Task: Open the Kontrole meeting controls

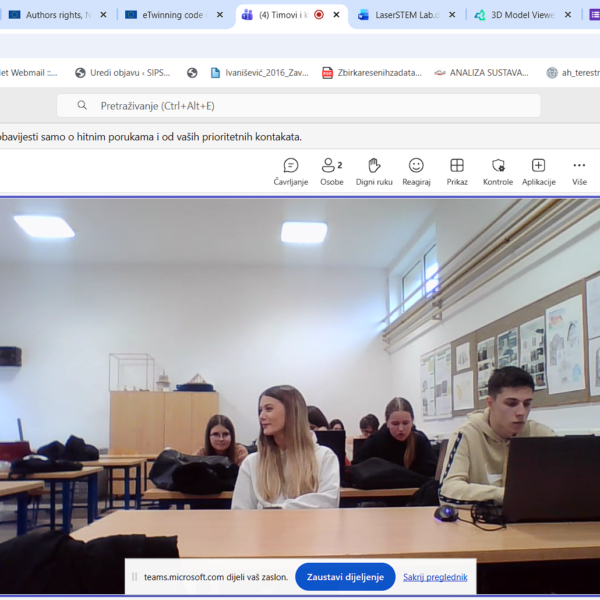Action: (x=498, y=171)
